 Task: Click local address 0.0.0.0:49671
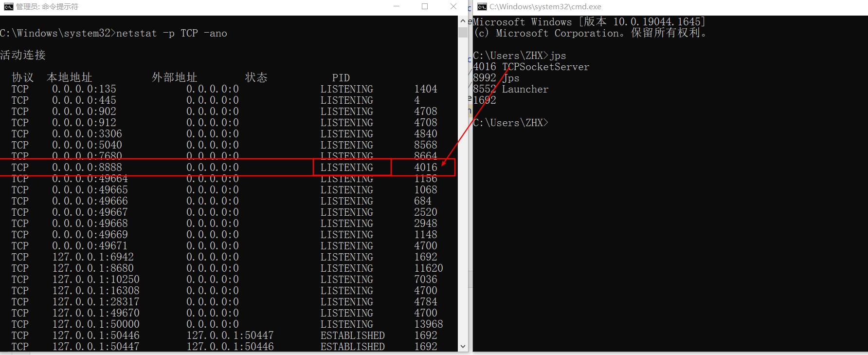(x=90, y=246)
